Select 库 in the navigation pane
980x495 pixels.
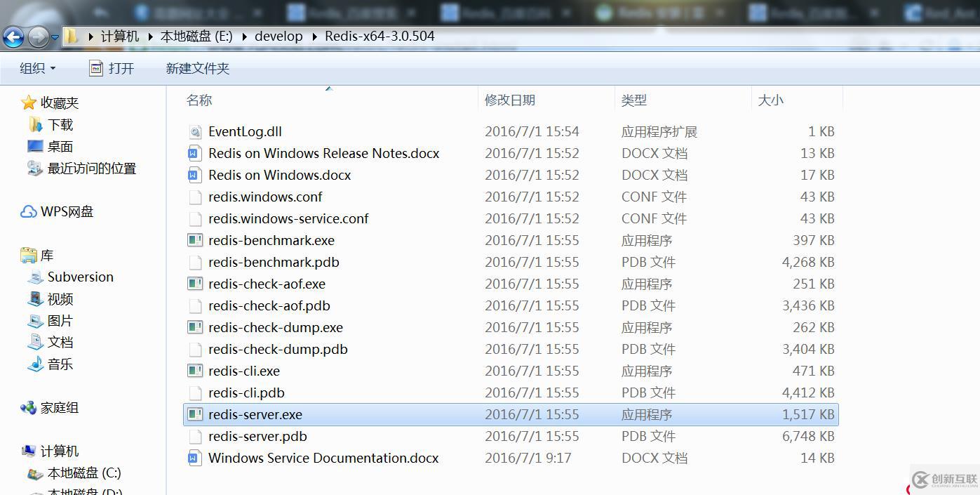[x=47, y=256]
